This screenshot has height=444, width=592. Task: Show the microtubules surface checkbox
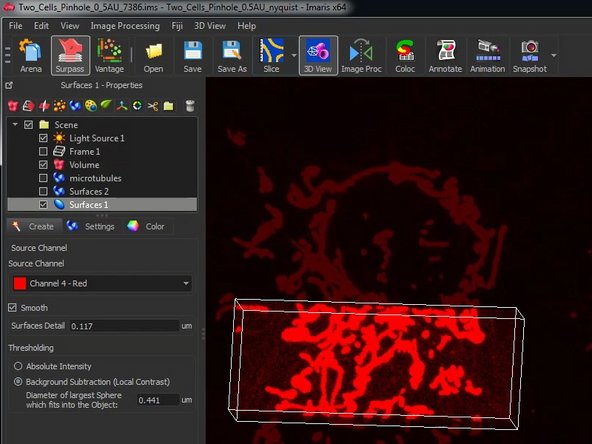click(43, 178)
